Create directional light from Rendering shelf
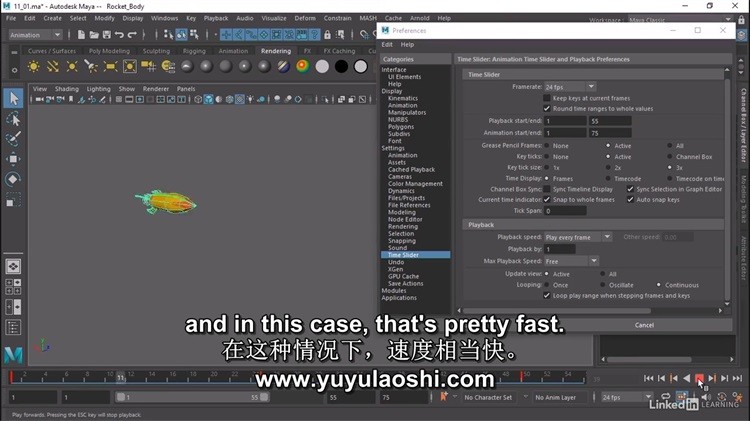The height and width of the screenshot is (421, 750). tap(53, 66)
